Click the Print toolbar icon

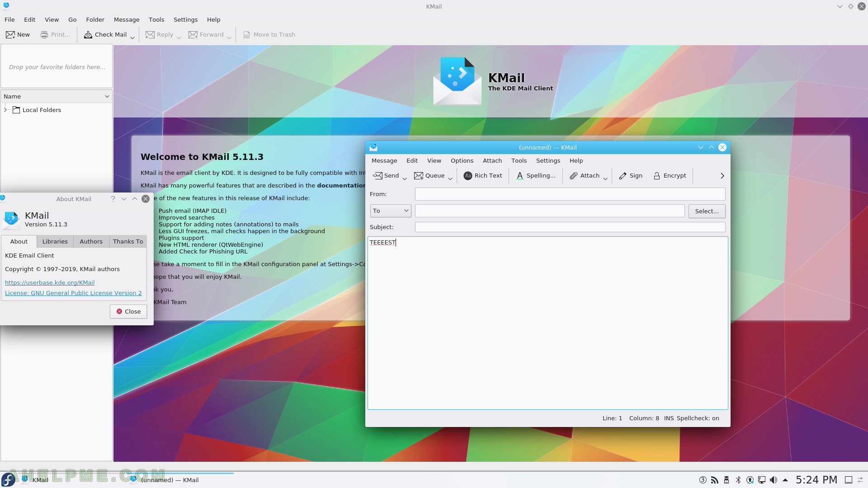tap(44, 35)
